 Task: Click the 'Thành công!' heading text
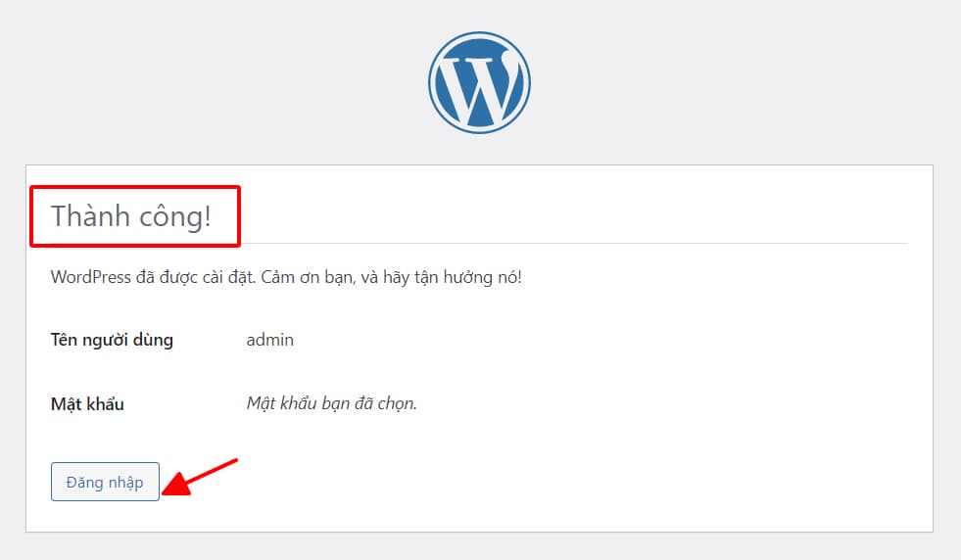131,216
